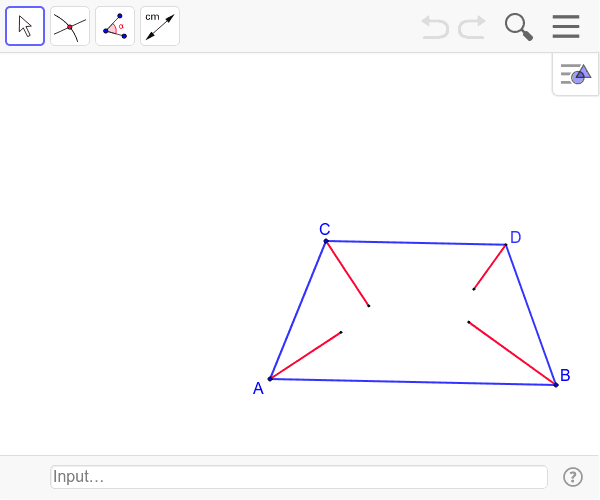Toggle the Style Bar panel button
The image size is (600, 500).
[x=576, y=74]
